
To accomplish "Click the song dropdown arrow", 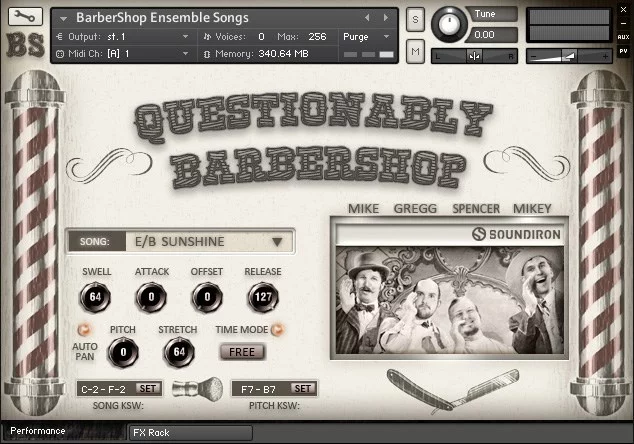I will 277,242.
